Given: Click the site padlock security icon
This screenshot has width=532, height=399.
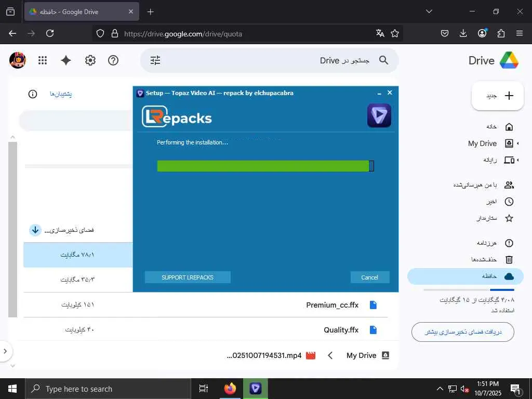Looking at the screenshot, I should tap(115, 33).
